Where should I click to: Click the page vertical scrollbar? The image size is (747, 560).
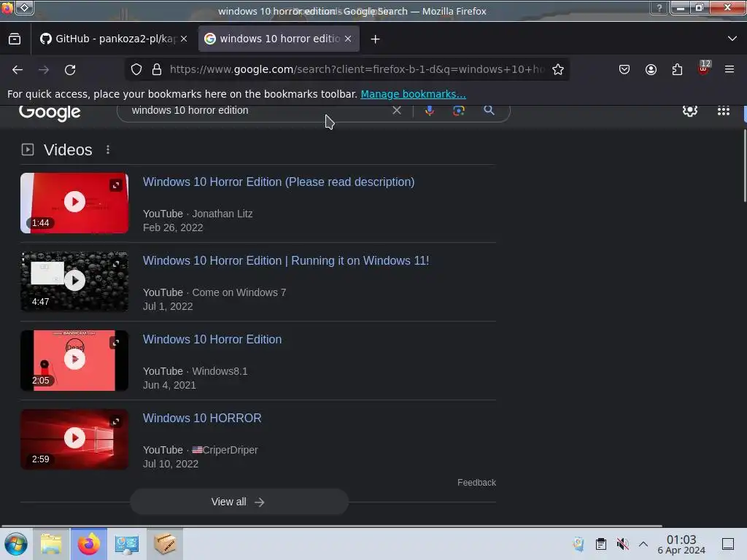[x=745, y=167]
